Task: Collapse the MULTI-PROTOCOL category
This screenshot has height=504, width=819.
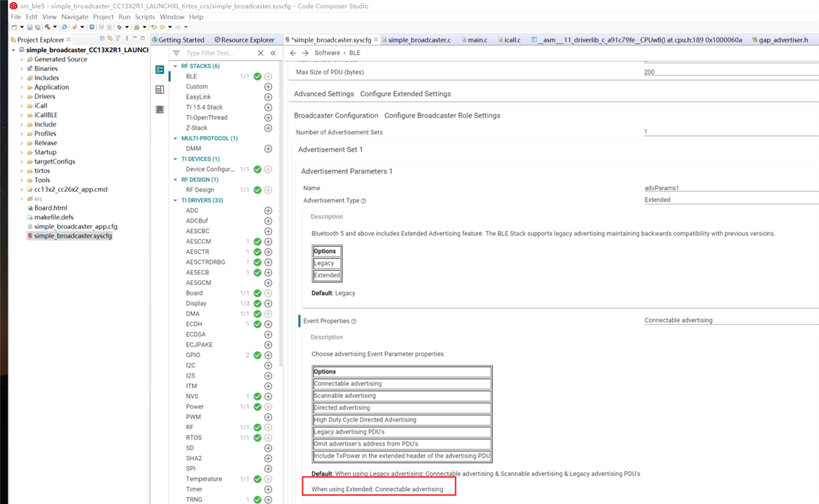Action: click(176, 138)
